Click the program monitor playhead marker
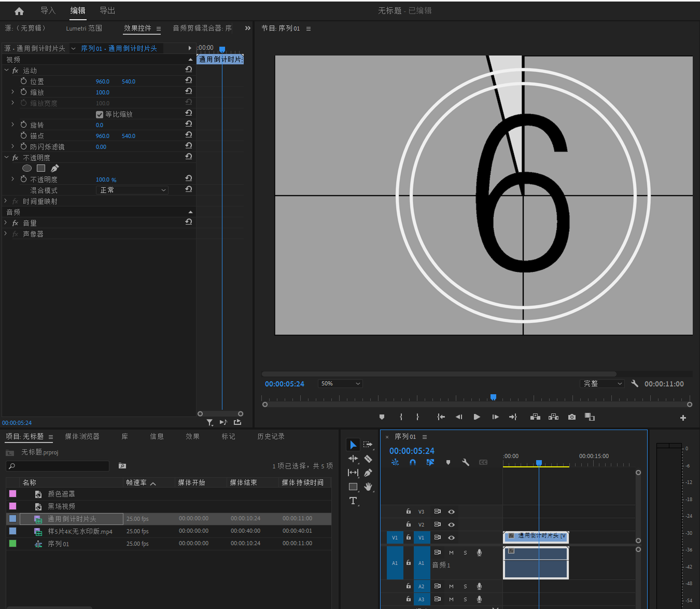The width and height of the screenshot is (700, 609). point(493,397)
